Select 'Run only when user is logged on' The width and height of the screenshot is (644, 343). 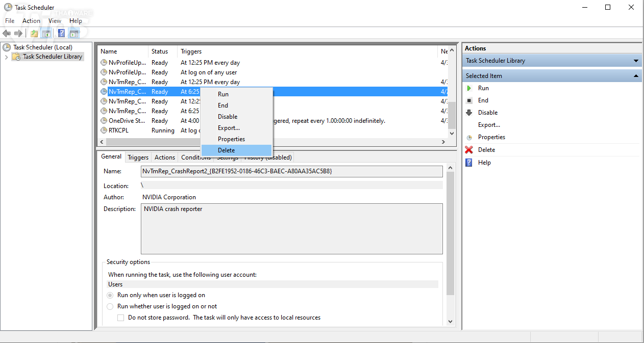coord(110,295)
